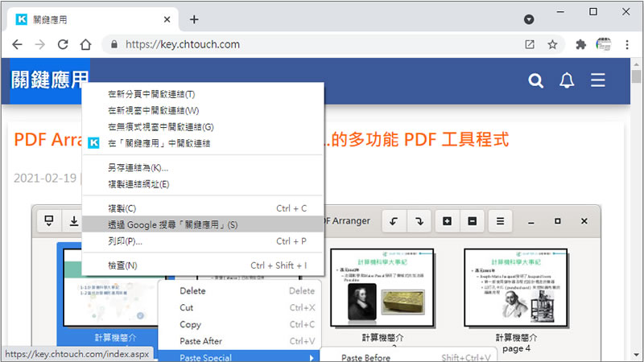Click the page vertical scrollbar thumb
Screen dimensions: 644x362
click(x=636, y=76)
